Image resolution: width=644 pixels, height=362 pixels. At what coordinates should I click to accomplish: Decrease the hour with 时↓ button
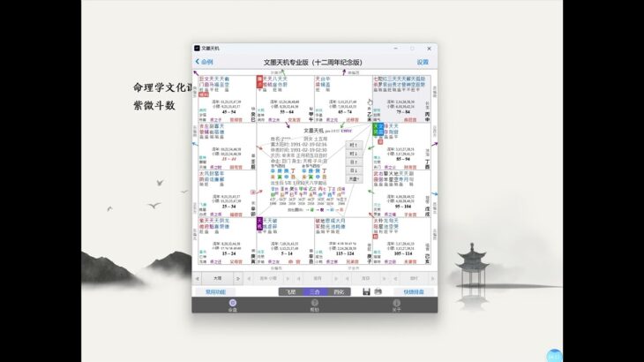[353, 154]
